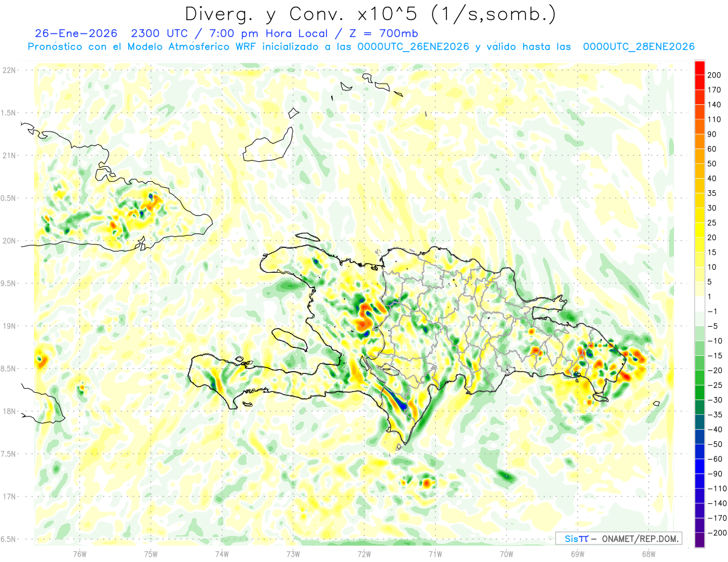Click the "1.5N" latitude label
This screenshot has width=728, height=562.
9,113
